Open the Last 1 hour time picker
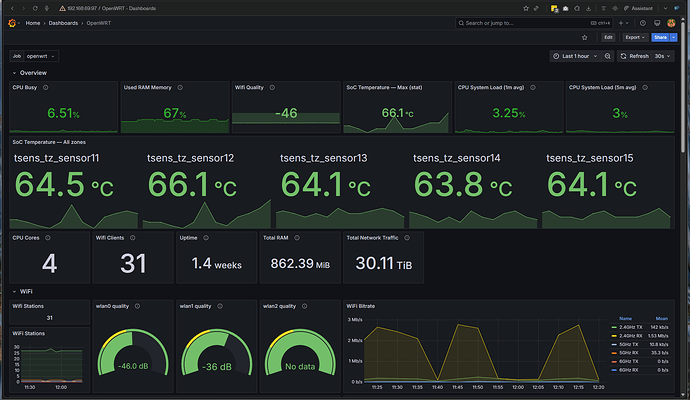The height and width of the screenshot is (400, 690). (575, 56)
